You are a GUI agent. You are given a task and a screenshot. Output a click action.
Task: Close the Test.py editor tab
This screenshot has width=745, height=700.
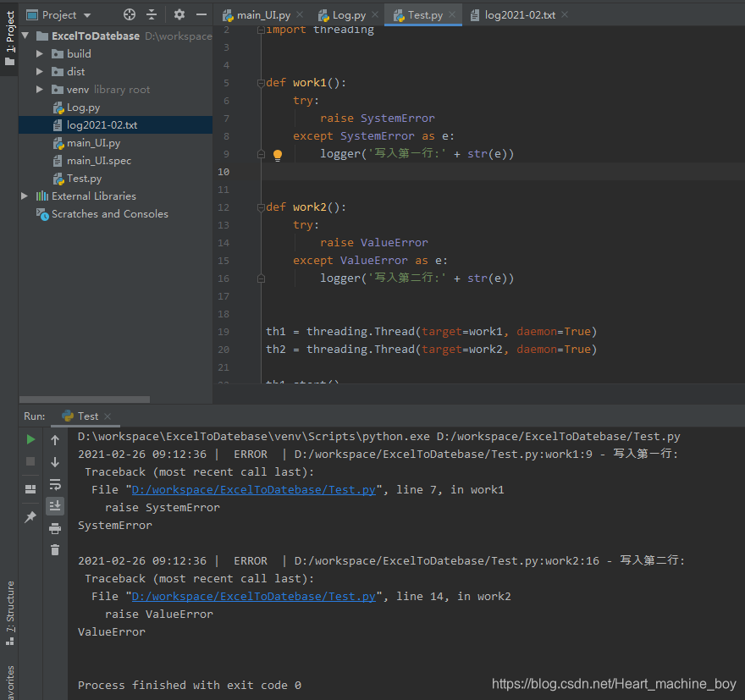pyautogui.click(x=452, y=14)
